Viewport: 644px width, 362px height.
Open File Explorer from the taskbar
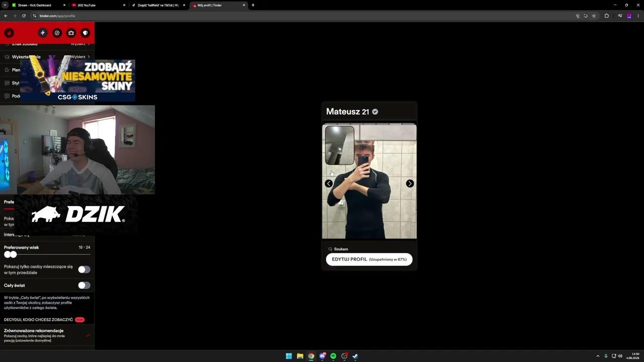[x=300, y=356]
